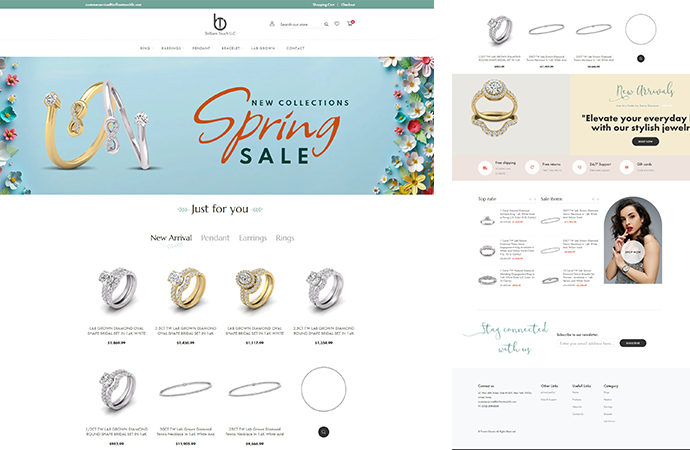This screenshot has width=690, height=450.
Task: Expand the LAB GROWN menu dropdown
Action: (x=264, y=48)
